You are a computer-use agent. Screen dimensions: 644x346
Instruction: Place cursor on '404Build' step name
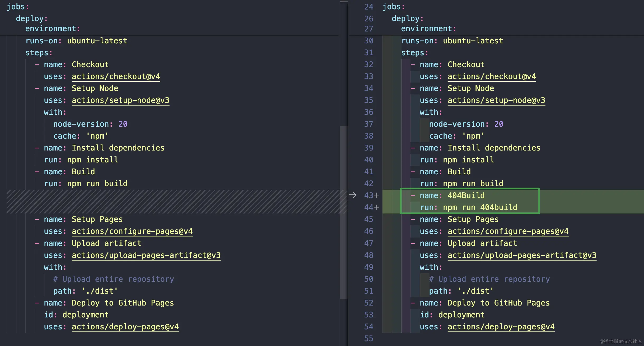click(466, 195)
